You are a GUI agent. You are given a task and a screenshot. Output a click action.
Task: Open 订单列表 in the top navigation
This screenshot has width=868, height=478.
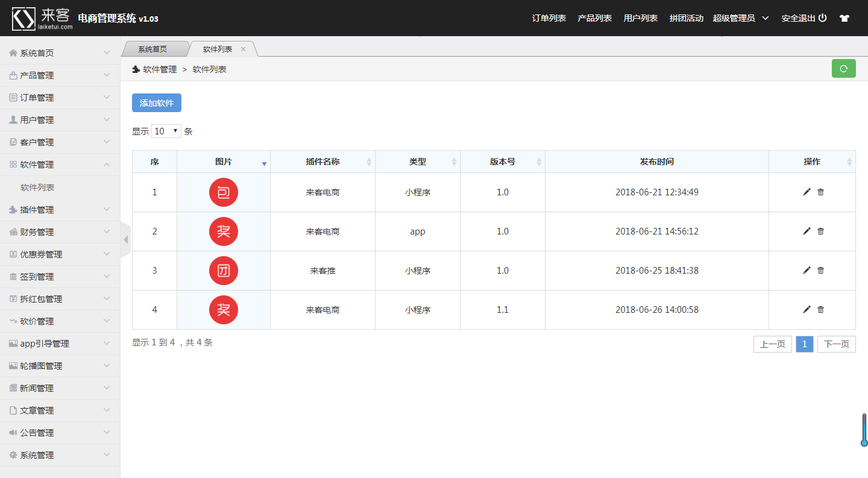coord(549,18)
